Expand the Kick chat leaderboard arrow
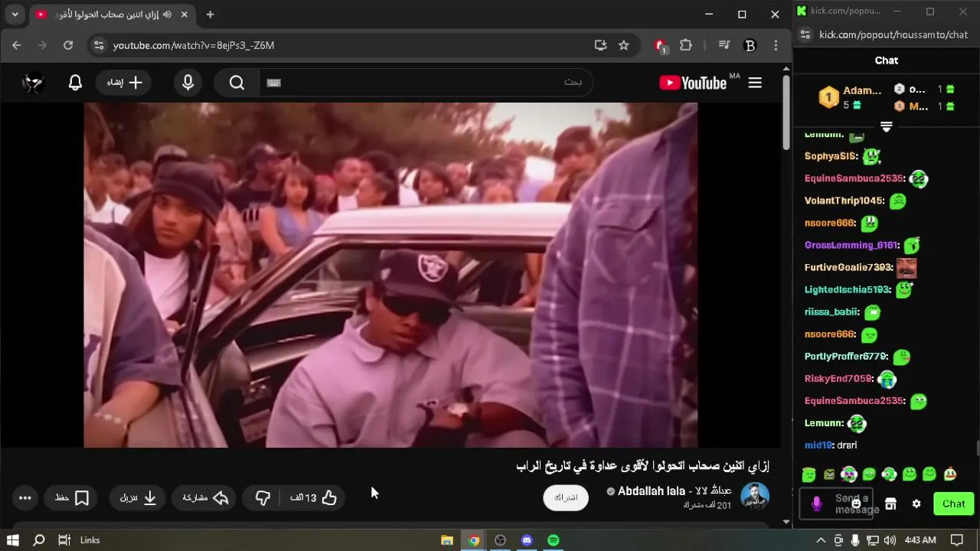Viewport: 980px width, 551px height. pos(887,126)
